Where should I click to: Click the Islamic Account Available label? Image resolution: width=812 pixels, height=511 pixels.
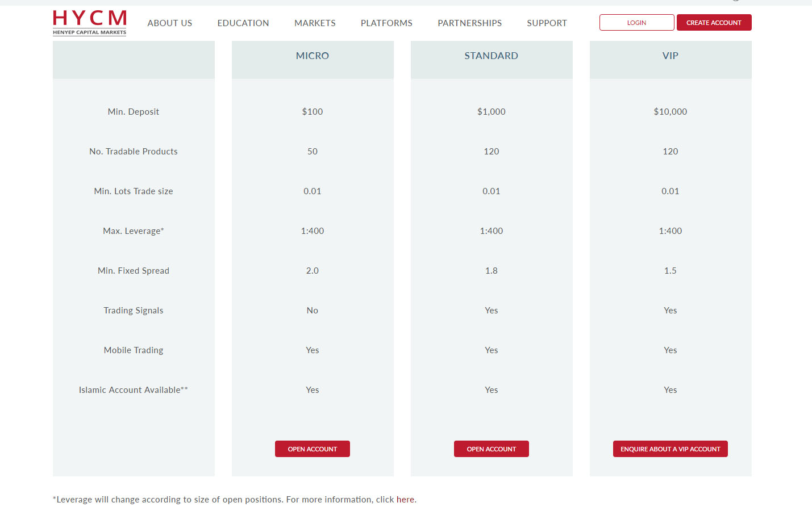133,389
